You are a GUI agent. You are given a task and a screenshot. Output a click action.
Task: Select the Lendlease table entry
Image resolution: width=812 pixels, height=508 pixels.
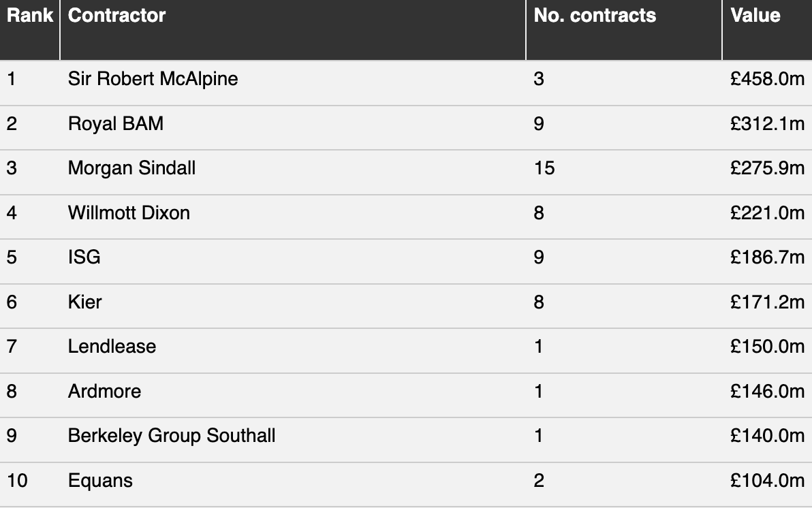pos(112,347)
